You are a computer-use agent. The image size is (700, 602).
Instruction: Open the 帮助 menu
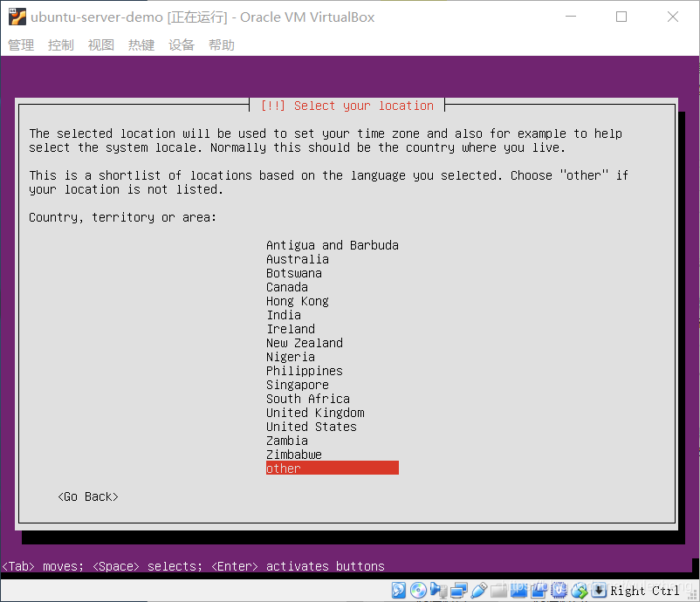click(x=222, y=45)
